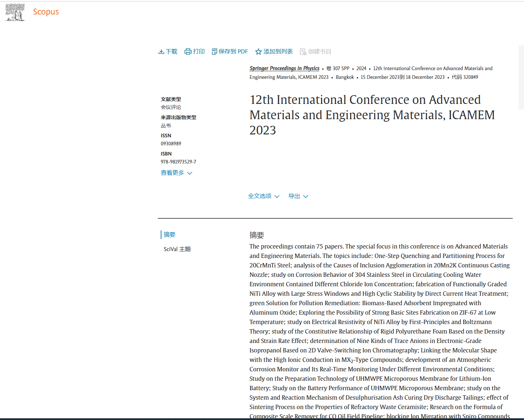Click the 打印 print button label
524x420 pixels.
[199, 52]
